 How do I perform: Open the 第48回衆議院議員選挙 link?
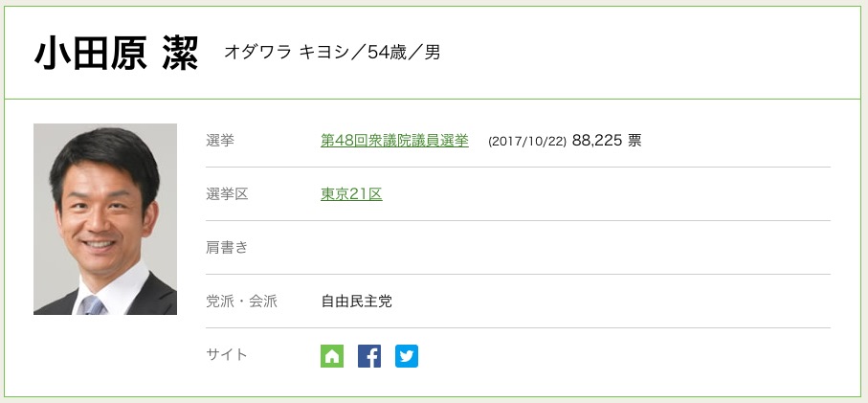(x=394, y=141)
